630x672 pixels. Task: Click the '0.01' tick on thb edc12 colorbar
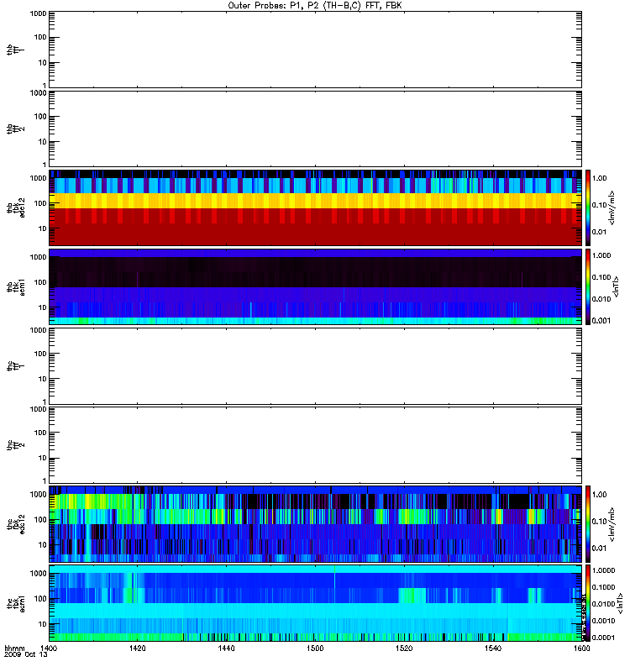coord(600,232)
